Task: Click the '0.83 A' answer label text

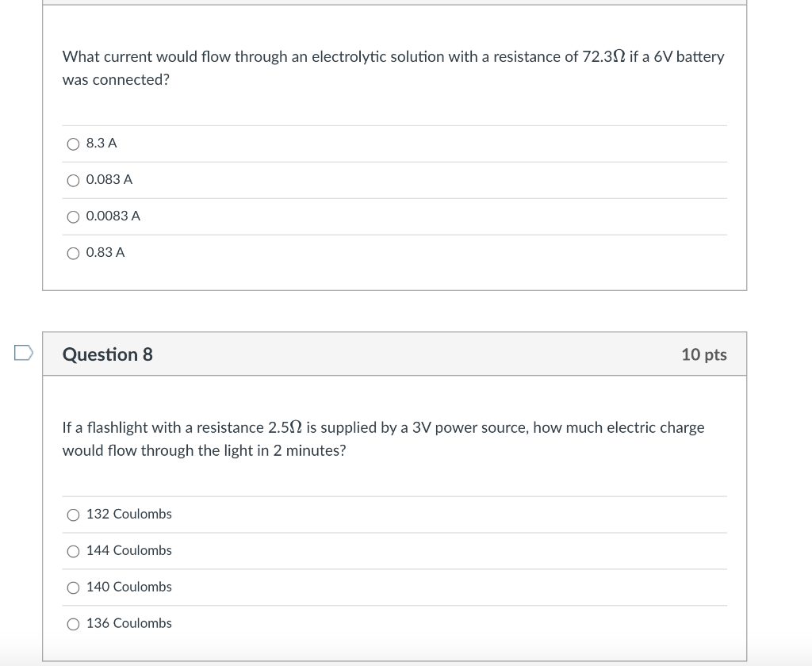Action: click(x=105, y=253)
